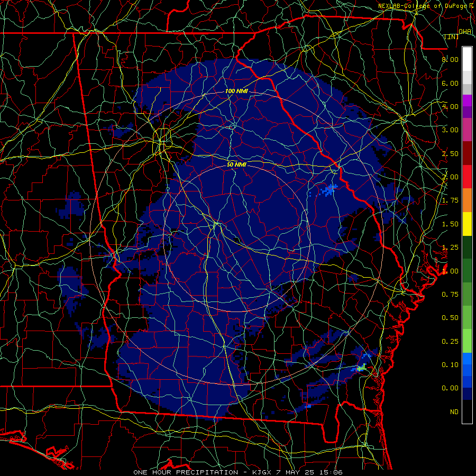Click the 1.75 legend value
This screenshot has width=476, height=476.
[x=450, y=200]
